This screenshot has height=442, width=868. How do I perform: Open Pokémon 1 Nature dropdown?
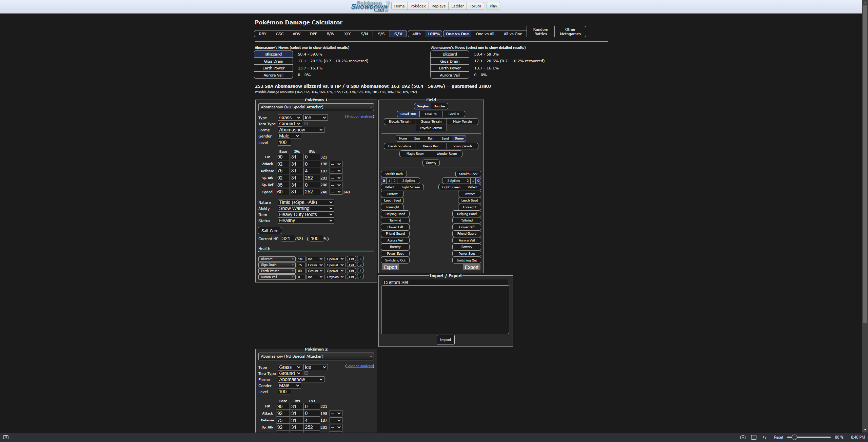coord(305,202)
